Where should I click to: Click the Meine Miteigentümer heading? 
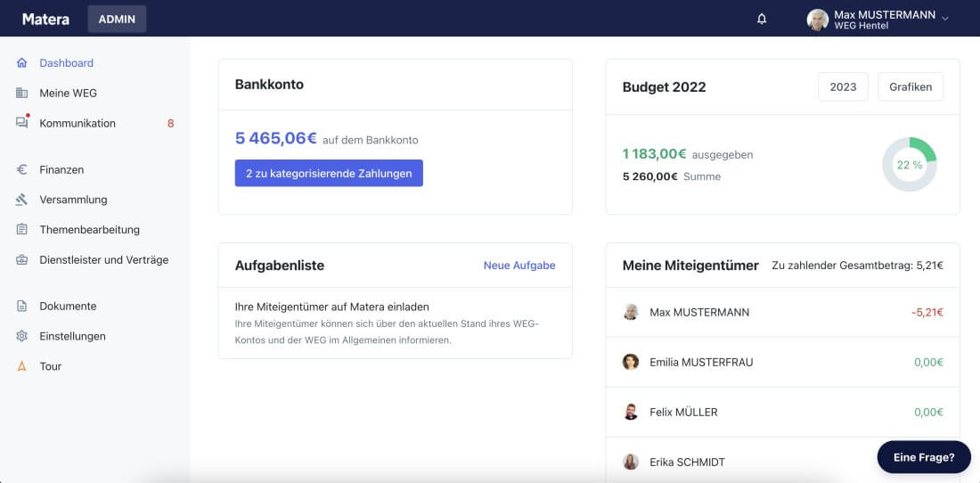point(690,266)
